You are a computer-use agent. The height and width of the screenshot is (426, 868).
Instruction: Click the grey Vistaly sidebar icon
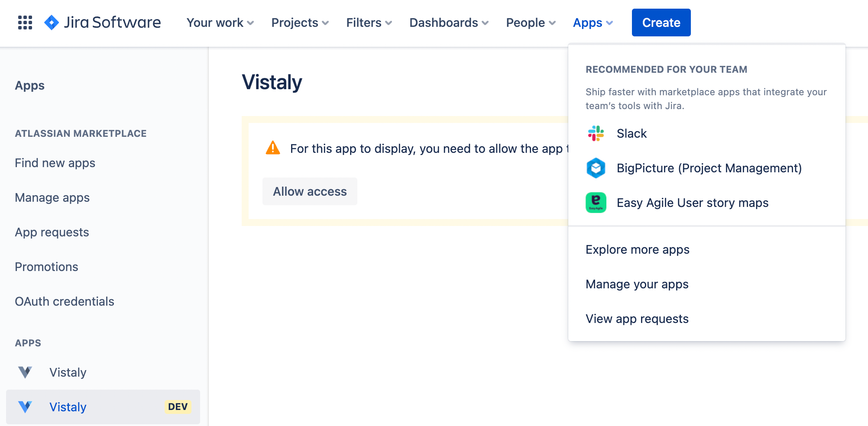[25, 372]
